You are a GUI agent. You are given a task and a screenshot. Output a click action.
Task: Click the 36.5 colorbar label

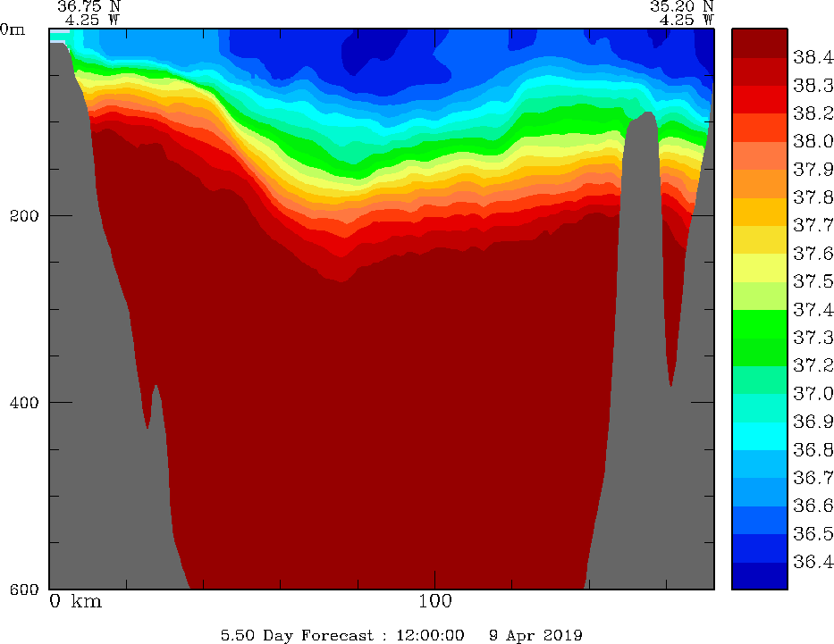pyautogui.click(x=813, y=533)
